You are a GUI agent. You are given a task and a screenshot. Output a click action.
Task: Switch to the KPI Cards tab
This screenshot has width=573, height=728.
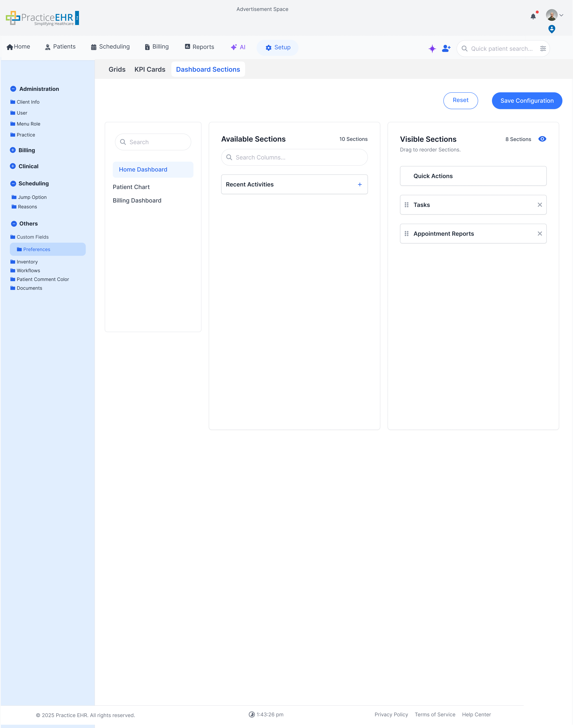(150, 69)
